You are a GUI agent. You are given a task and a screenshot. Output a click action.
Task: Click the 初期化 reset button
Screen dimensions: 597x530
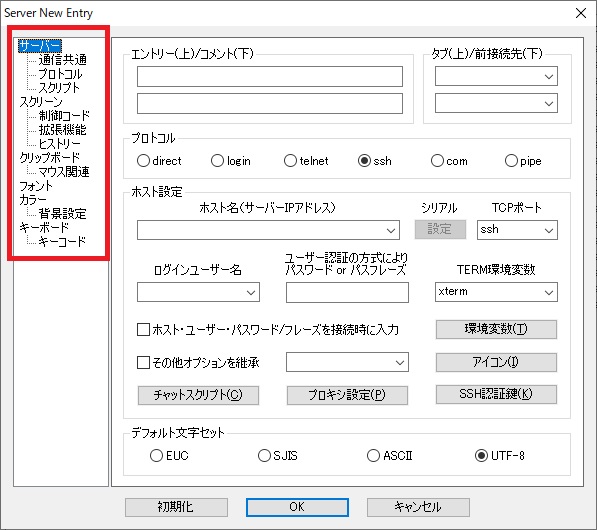(176, 507)
